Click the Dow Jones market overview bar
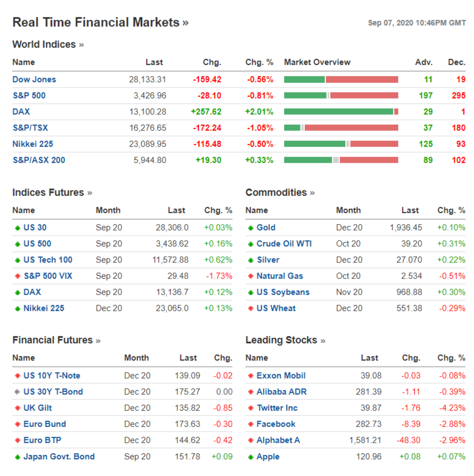 [341, 80]
